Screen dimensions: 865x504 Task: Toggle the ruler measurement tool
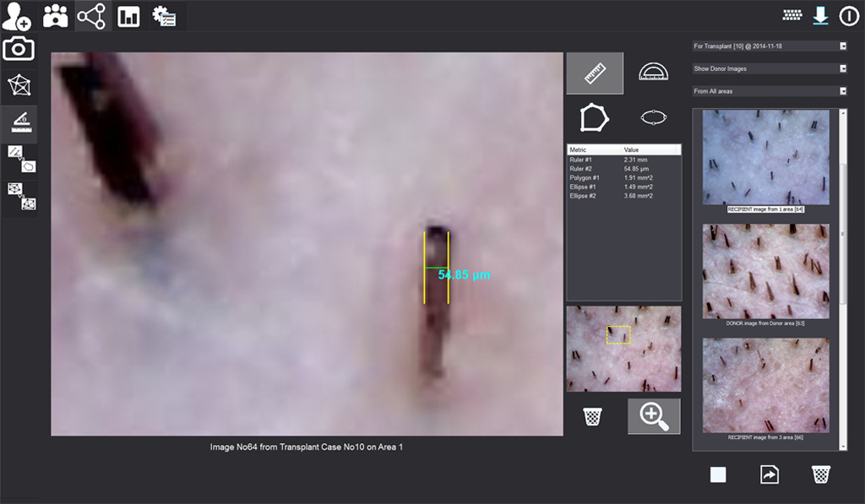pos(595,73)
